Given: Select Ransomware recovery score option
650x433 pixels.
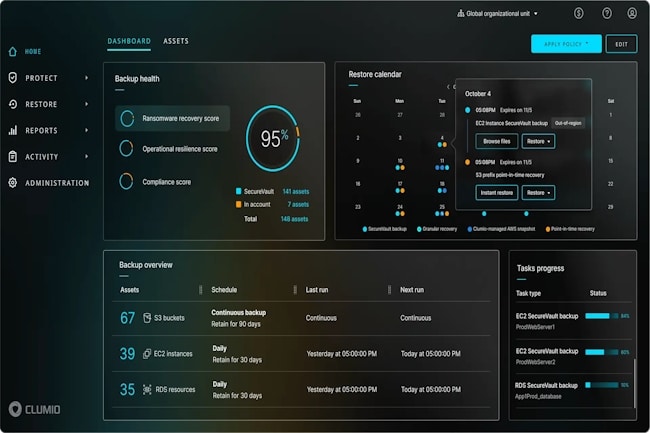Looking at the screenshot, I should (x=172, y=119).
